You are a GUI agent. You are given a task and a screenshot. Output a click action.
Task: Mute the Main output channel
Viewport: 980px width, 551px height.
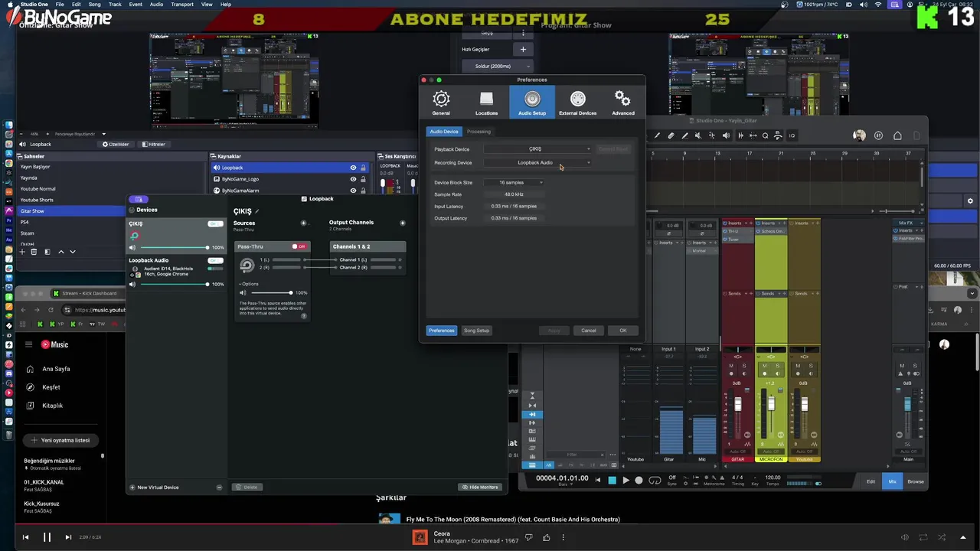click(x=902, y=366)
